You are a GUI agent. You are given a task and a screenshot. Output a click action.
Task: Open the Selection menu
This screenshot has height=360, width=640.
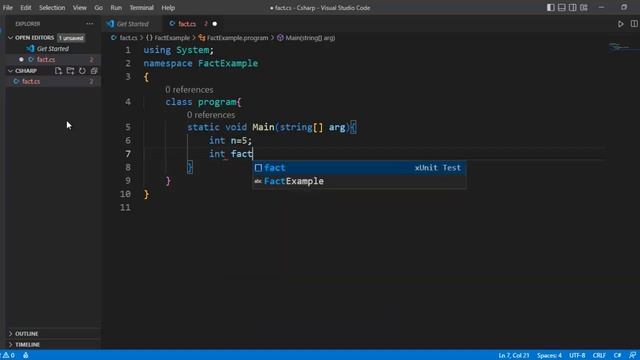click(52, 8)
